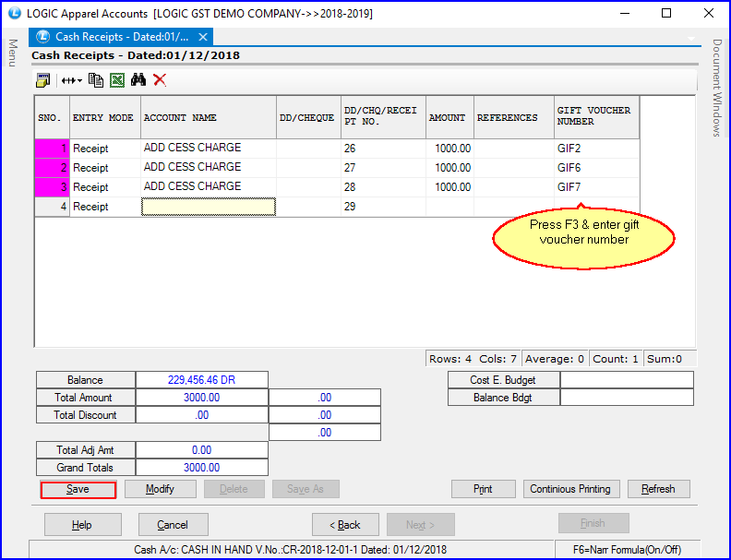Open the column width arrows dropdown
Screen dimensions: 731x560
(x=71, y=80)
